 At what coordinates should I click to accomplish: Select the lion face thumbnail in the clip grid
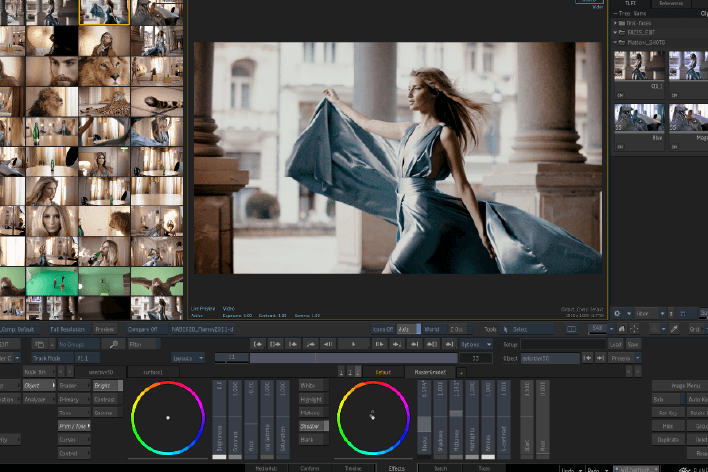pos(104,71)
